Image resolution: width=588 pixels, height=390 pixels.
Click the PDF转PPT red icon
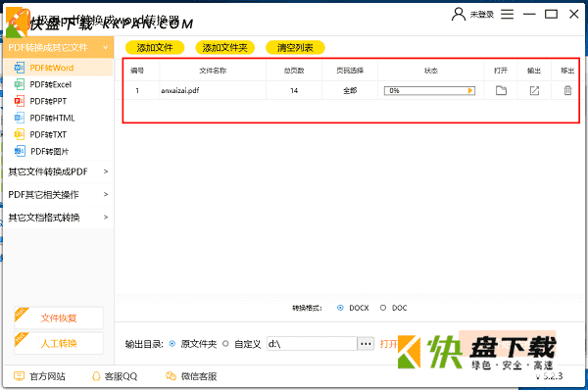[x=20, y=101]
